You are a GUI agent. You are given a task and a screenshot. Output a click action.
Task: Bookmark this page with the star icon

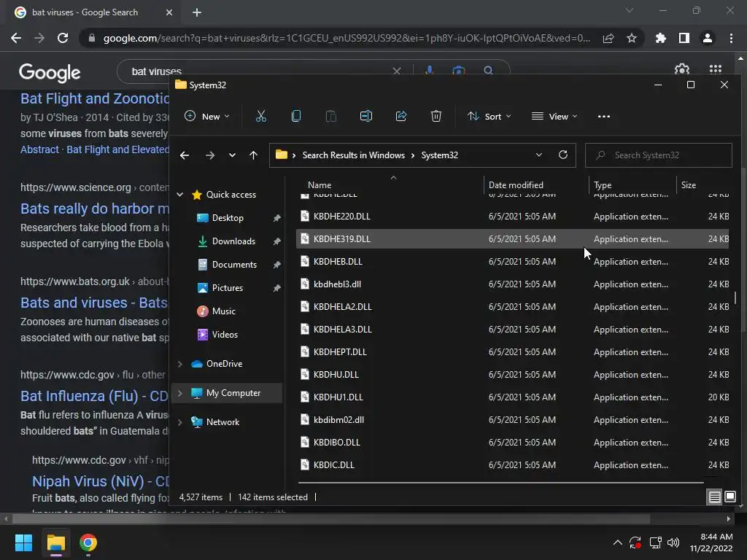(632, 38)
